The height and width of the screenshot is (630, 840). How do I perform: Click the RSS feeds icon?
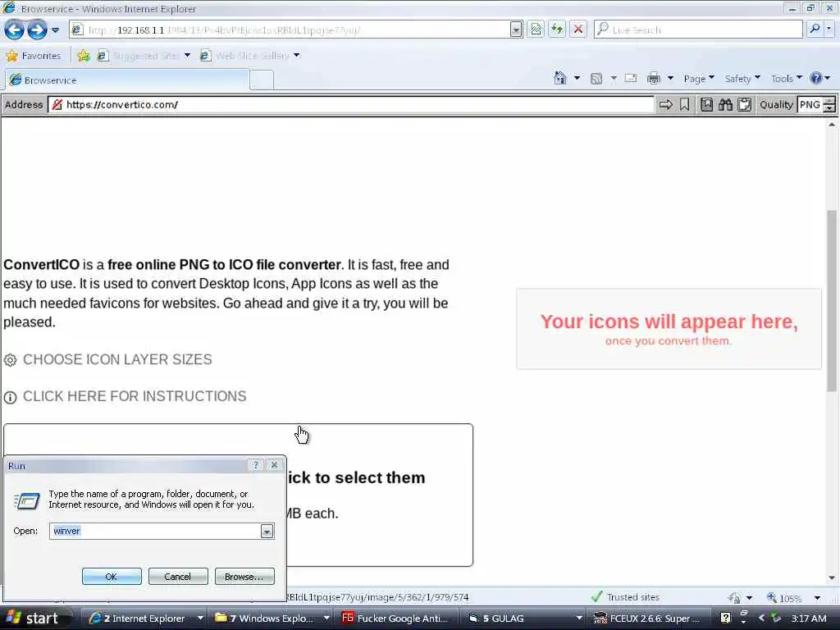coord(596,79)
